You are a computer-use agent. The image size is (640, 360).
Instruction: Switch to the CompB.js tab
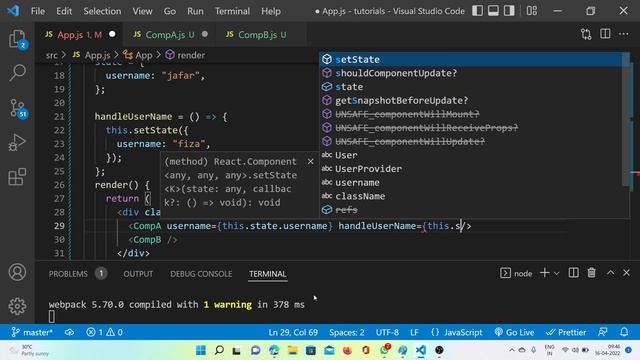point(262,35)
